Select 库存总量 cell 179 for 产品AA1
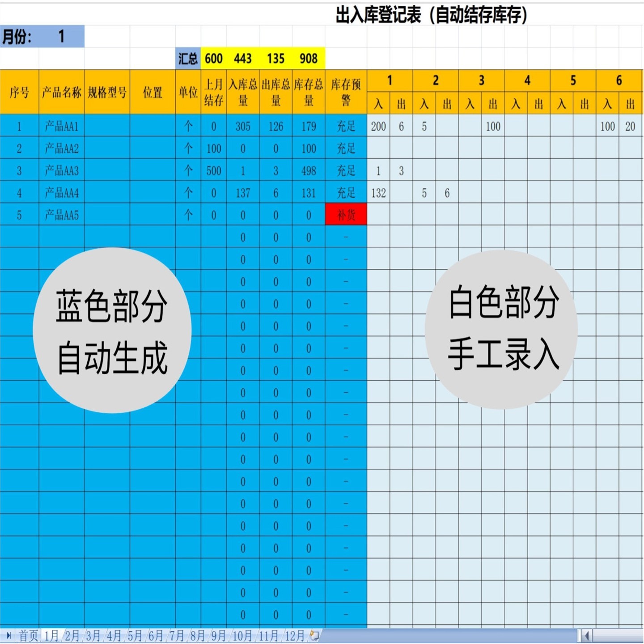This screenshot has height=644, width=644. pyautogui.click(x=309, y=126)
